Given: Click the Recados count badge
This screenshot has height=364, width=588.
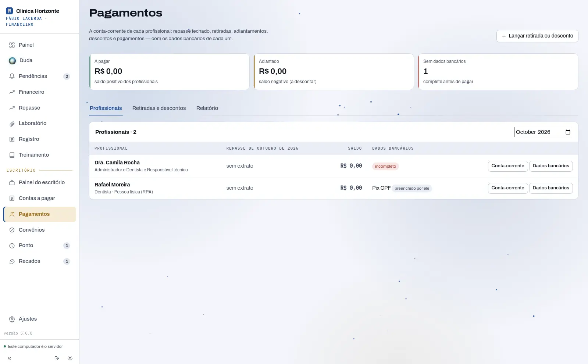Looking at the screenshot, I should [67, 261].
